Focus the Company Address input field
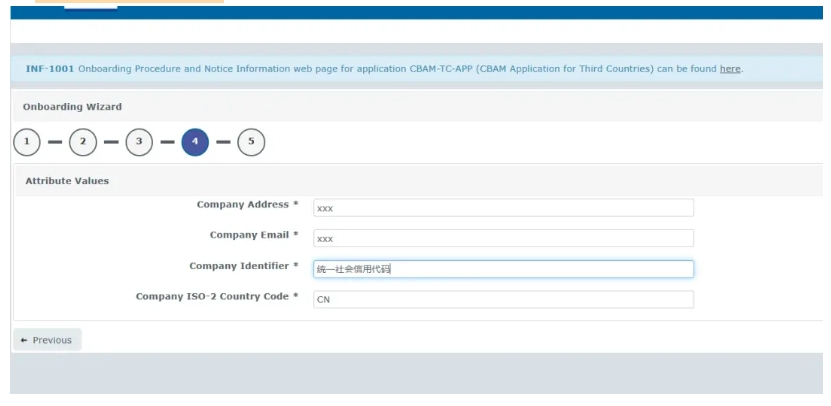Image resolution: width=831 pixels, height=406 pixels. tap(503, 208)
